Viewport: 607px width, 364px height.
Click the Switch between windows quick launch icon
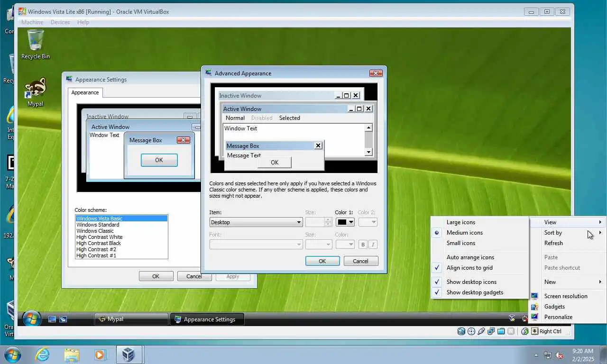(x=63, y=319)
